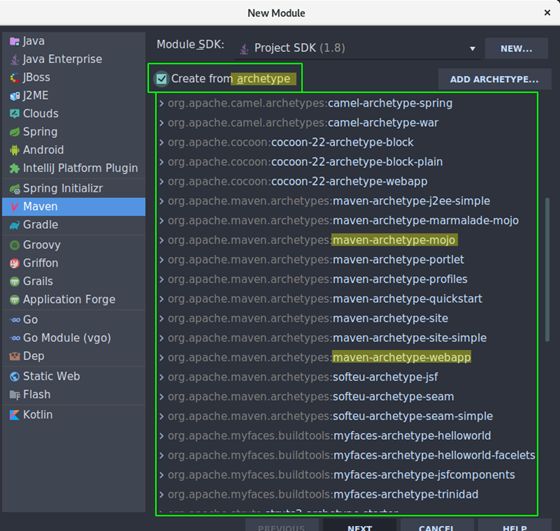Click the ADD ARCHETYPE... button
This screenshot has width=560, height=531.
pos(494,79)
